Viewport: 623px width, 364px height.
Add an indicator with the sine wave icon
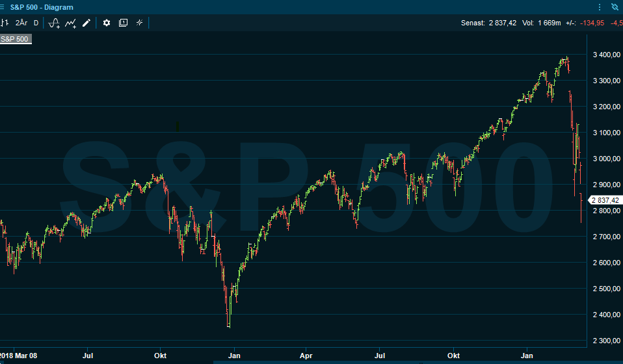53,23
